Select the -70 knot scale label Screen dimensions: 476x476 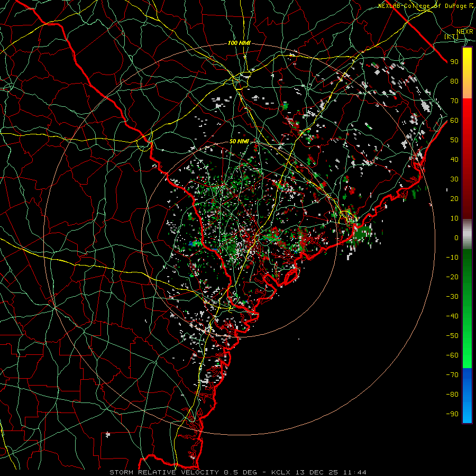452,375
